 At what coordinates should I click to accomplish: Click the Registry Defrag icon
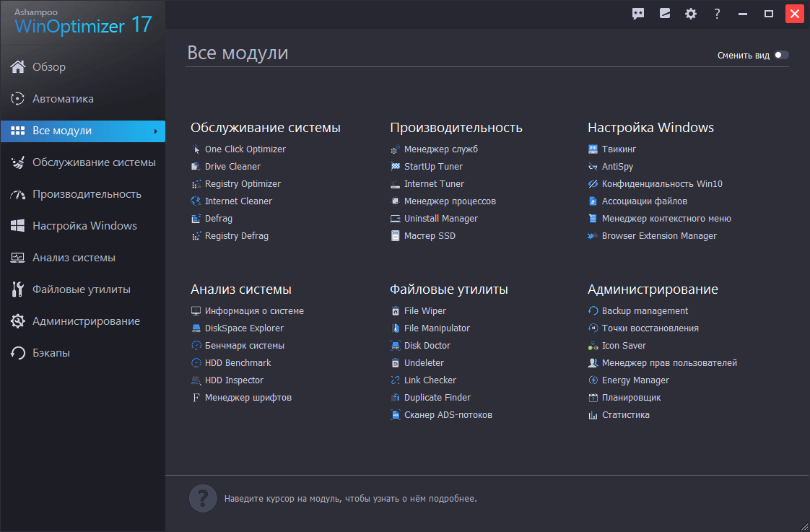click(196, 236)
